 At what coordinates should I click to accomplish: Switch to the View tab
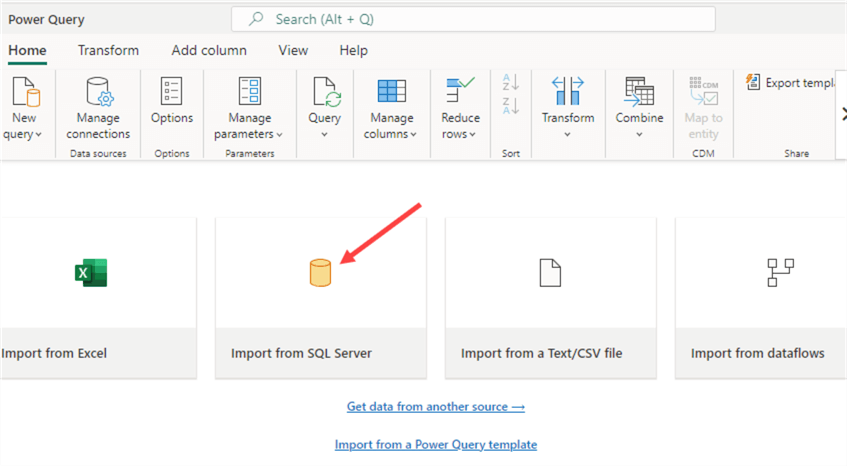(x=293, y=50)
